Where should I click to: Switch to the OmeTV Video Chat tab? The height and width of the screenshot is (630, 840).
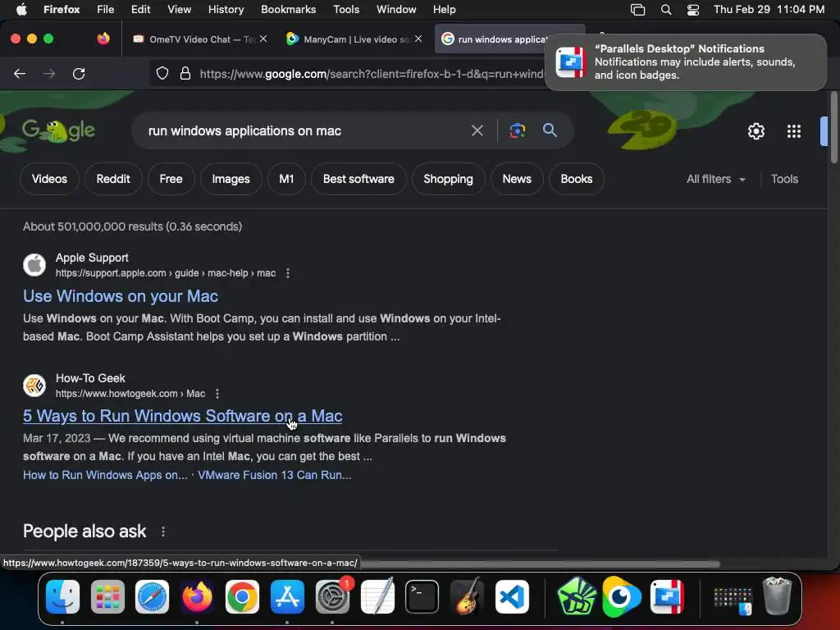(199, 39)
